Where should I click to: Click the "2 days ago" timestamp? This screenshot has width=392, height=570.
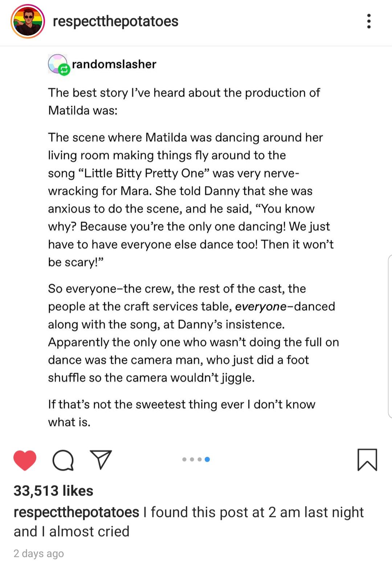pyautogui.click(x=38, y=553)
